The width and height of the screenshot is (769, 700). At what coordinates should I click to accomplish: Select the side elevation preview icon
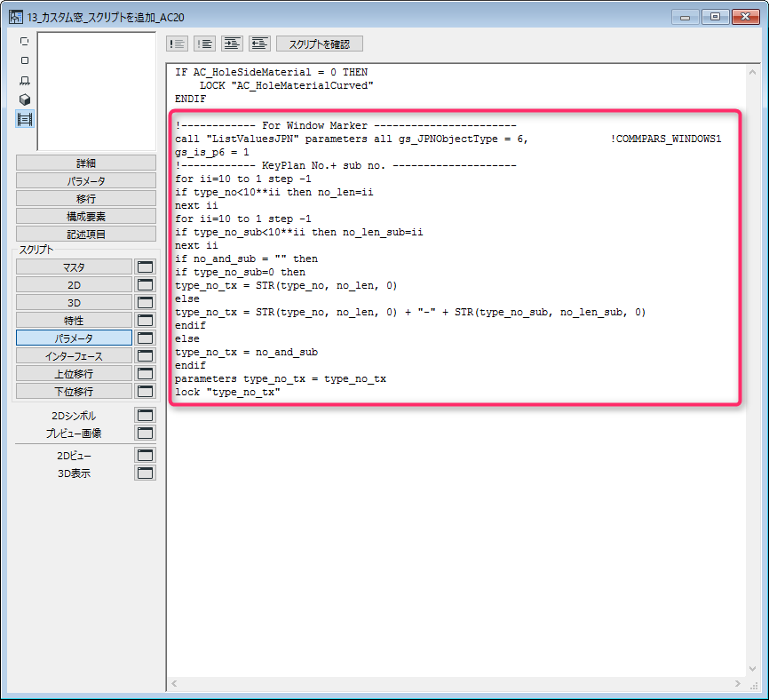pos(25,80)
